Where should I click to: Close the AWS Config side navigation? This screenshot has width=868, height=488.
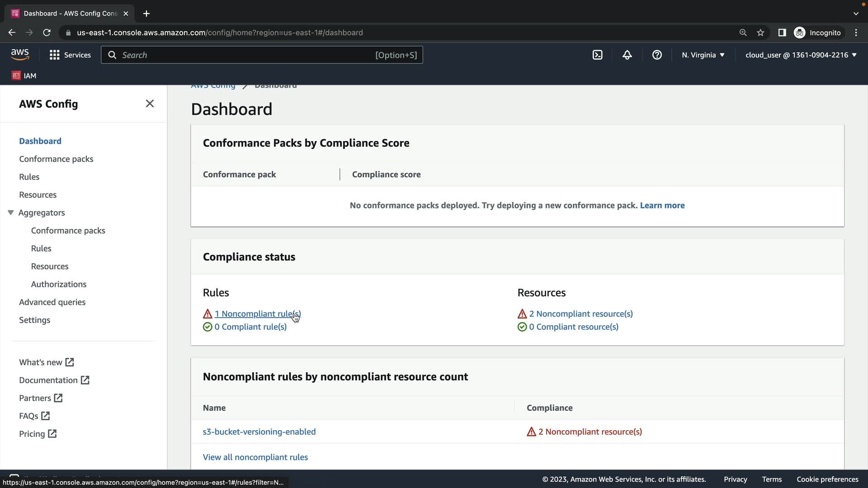(x=150, y=103)
